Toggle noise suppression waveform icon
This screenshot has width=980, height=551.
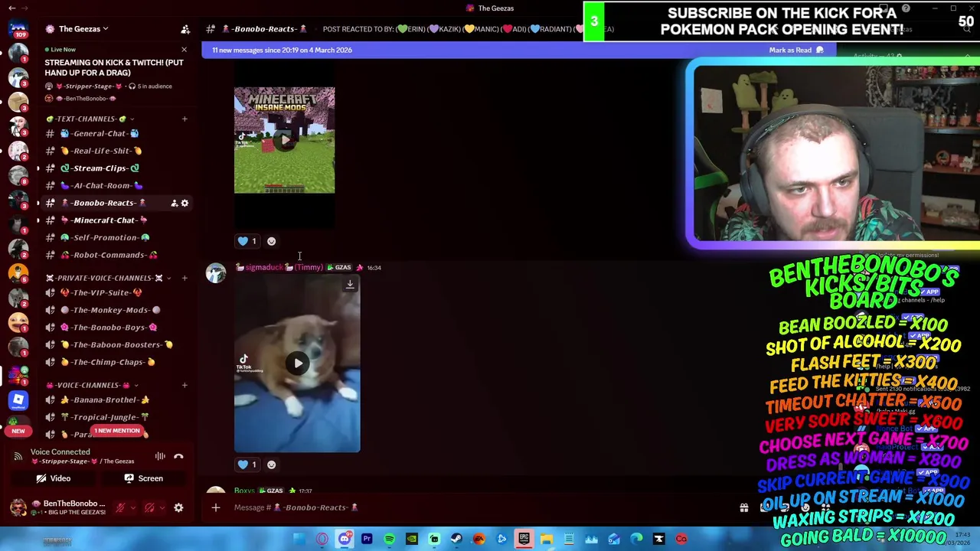coord(160,456)
